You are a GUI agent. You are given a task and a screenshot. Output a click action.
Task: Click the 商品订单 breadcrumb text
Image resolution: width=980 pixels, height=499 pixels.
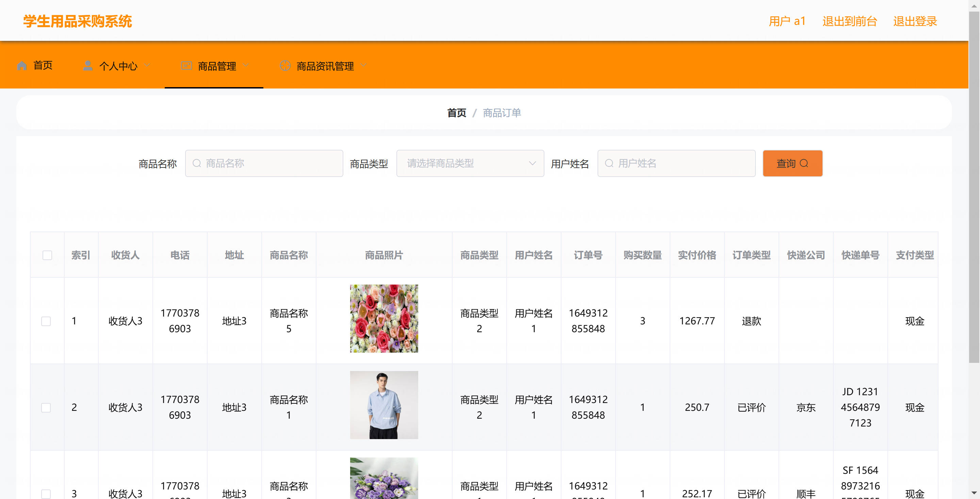[x=502, y=113]
